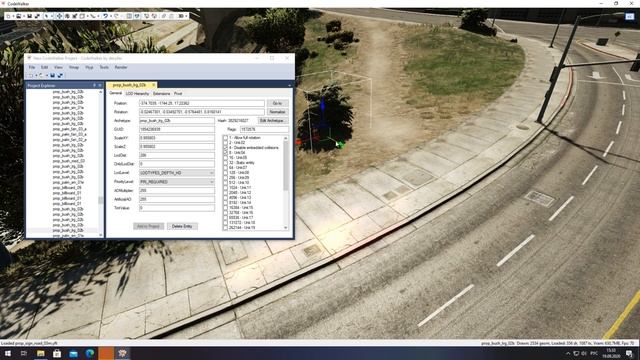Screen dimensions: 640x360
Task: Select the Scale widget tool in main toolbar
Action: (75, 16)
